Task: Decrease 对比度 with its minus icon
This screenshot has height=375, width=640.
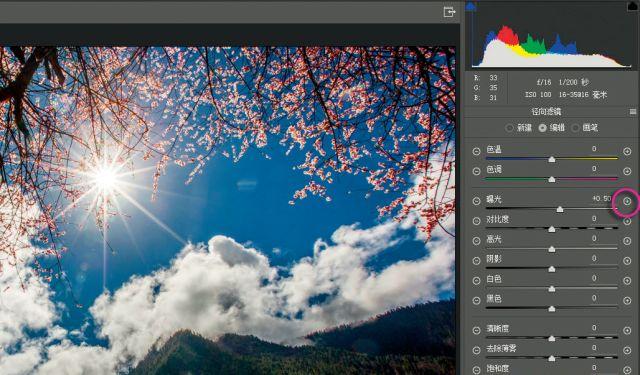Action: [x=476, y=221]
